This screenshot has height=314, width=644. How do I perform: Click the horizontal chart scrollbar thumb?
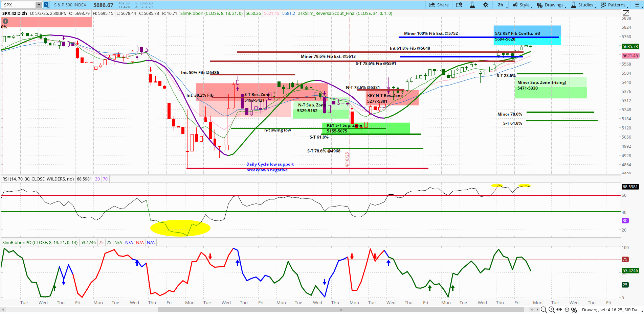click(341, 310)
